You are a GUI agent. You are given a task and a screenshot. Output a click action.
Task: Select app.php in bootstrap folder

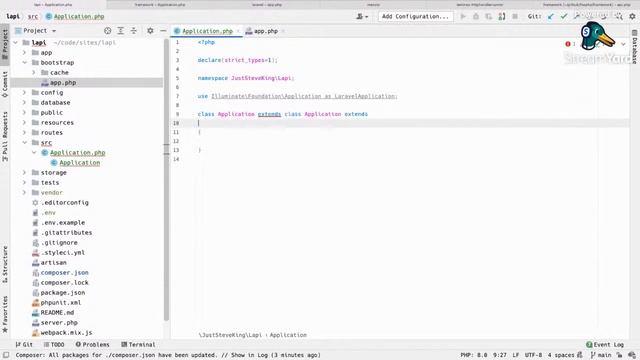(x=63, y=82)
